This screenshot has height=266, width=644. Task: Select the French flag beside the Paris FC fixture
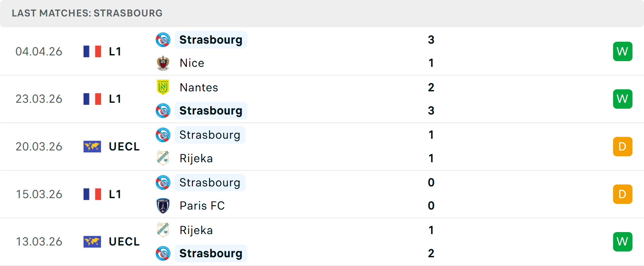[x=92, y=194]
